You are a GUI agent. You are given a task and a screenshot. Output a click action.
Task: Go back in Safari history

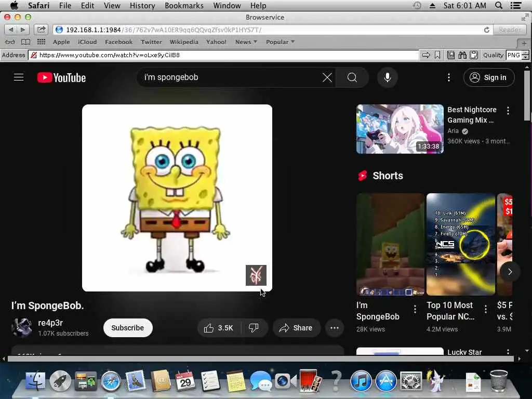(x=10, y=30)
